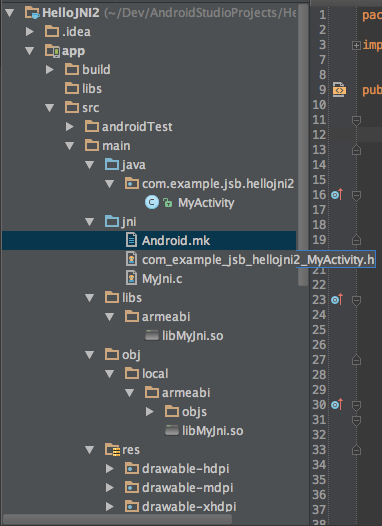
Task: Click the Android.mk file icon
Action: coord(131,240)
